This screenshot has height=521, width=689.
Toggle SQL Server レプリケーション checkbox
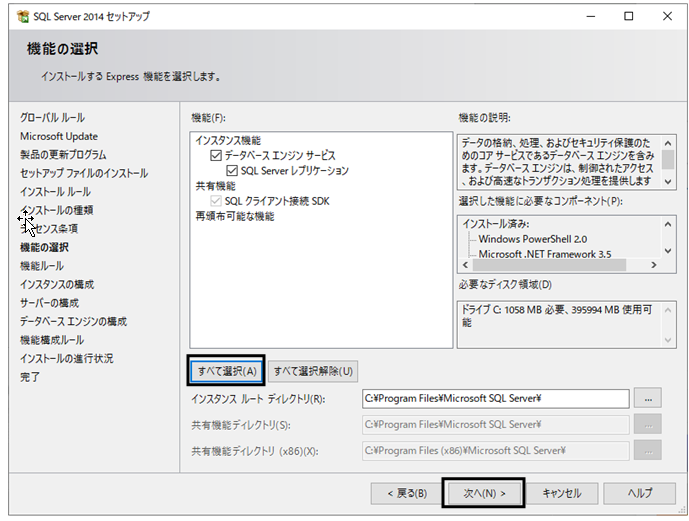point(232,170)
